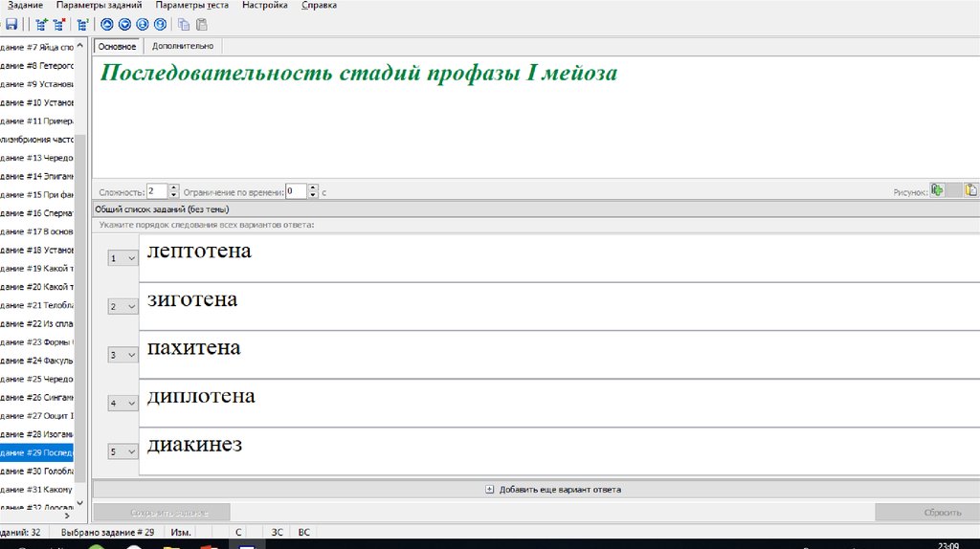Click the Сбросить button
980x549 pixels.
pos(926,512)
